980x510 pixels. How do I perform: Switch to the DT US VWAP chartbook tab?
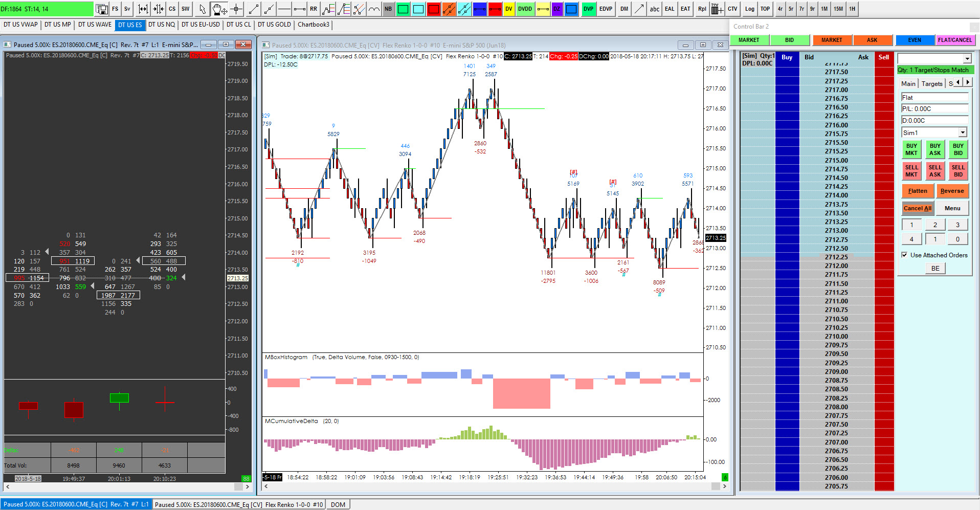(x=20, y=25)
